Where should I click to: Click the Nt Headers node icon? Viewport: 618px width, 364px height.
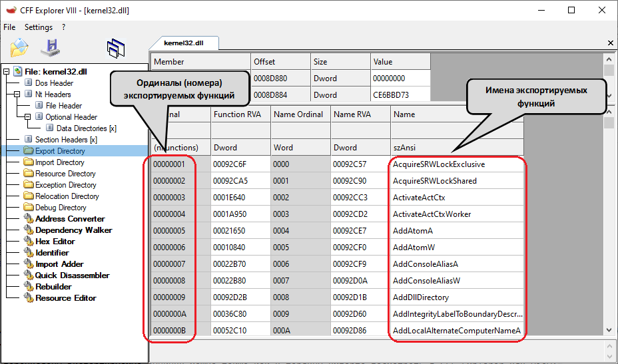(29, 94)
